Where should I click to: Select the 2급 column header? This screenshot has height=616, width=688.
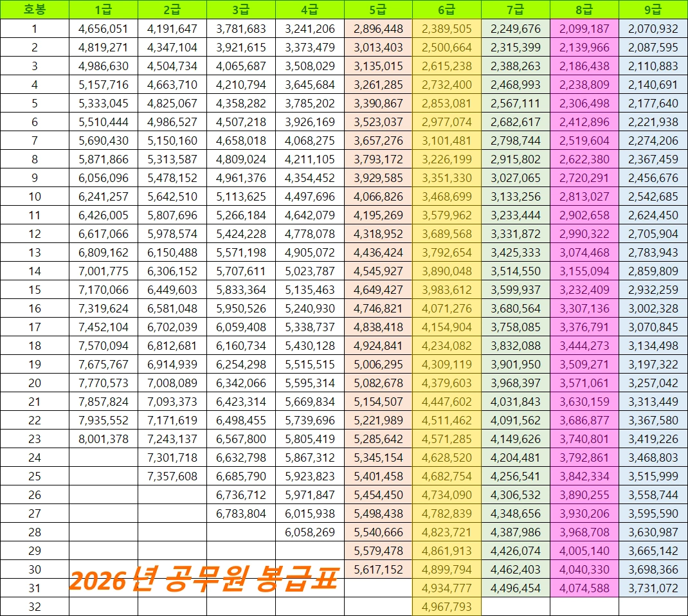pos(172,9)
